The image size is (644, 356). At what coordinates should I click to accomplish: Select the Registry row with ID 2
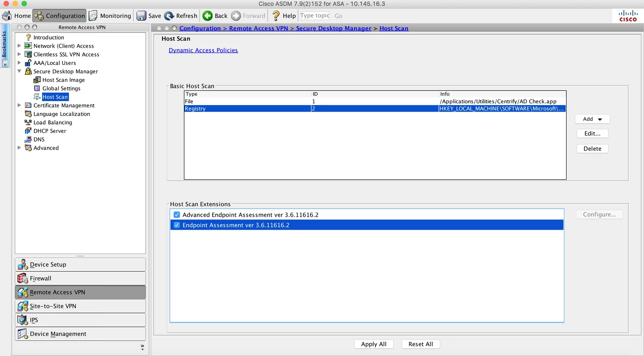375,109
